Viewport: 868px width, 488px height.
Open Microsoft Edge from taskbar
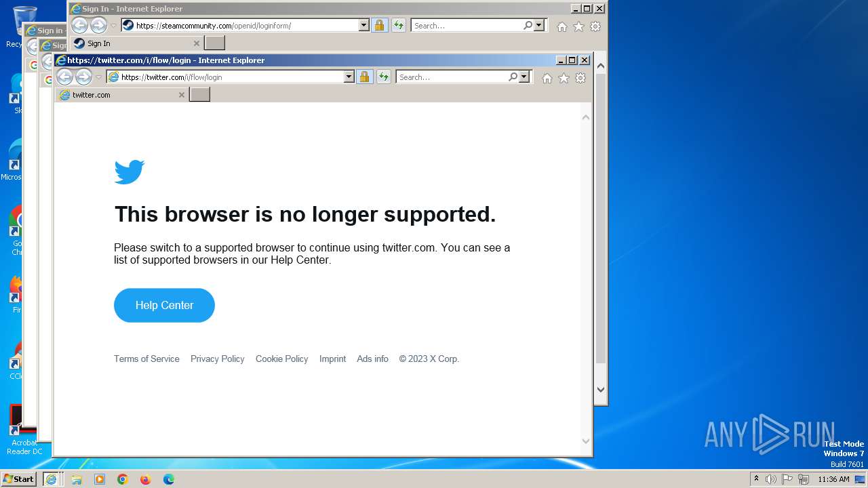tap(169, 479)
